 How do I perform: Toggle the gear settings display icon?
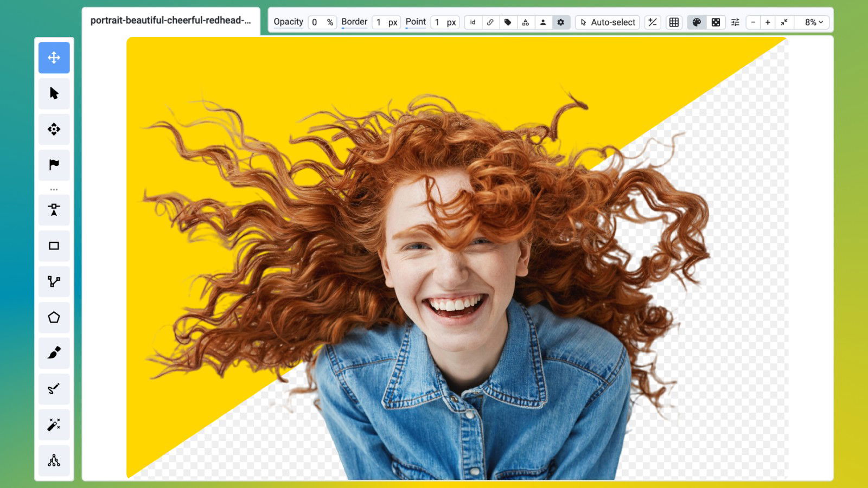pyautogui.click(x=561, y=22)
